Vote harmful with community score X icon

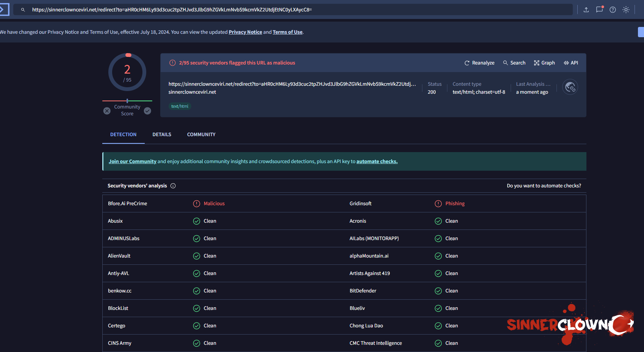[x=107, y=111]
